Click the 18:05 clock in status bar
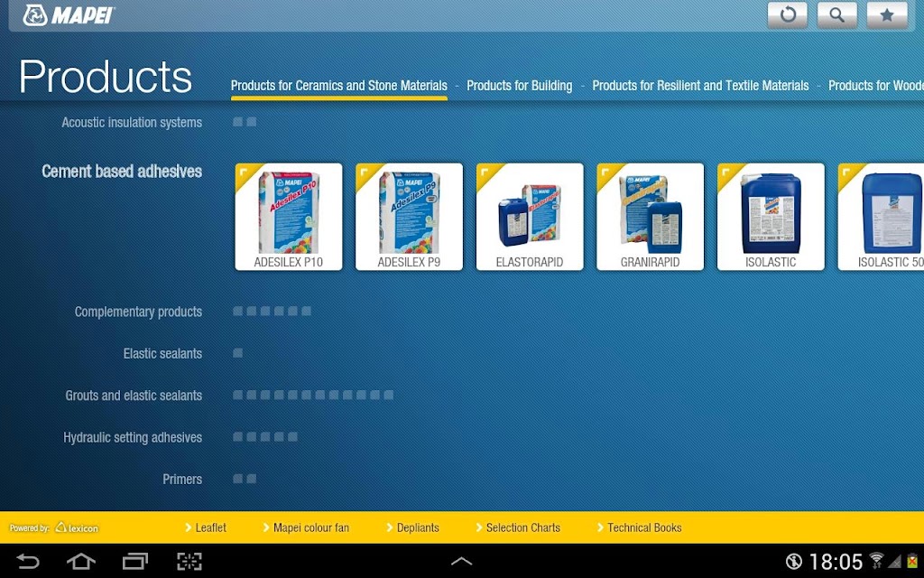This screenshot has height=578, width=924. click(836, 562)
